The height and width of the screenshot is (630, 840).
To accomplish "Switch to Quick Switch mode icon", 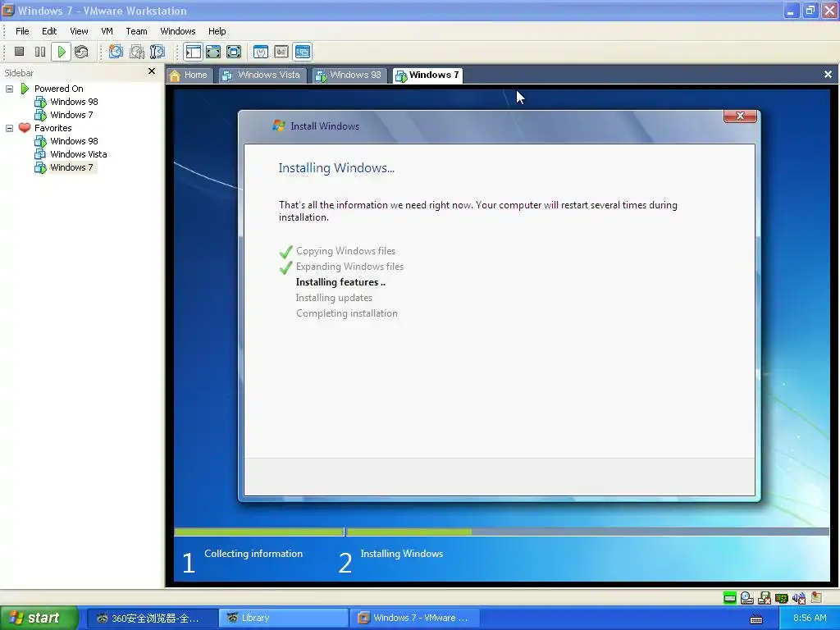I will [x=213, y=52].
